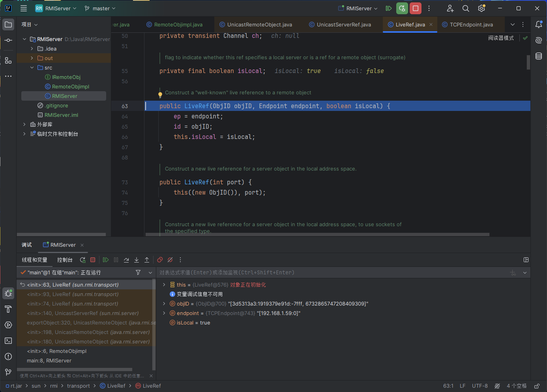Close the LiveRef.java tab
The width and height of the screenshot is (547, 392).
pyautogui.click(x=431, y=24)
